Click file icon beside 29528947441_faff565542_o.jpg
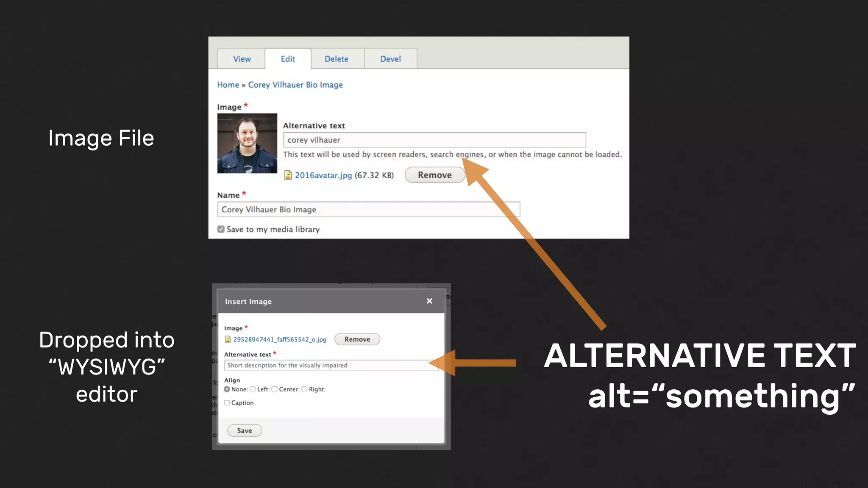868x488 pixels. 228,339
